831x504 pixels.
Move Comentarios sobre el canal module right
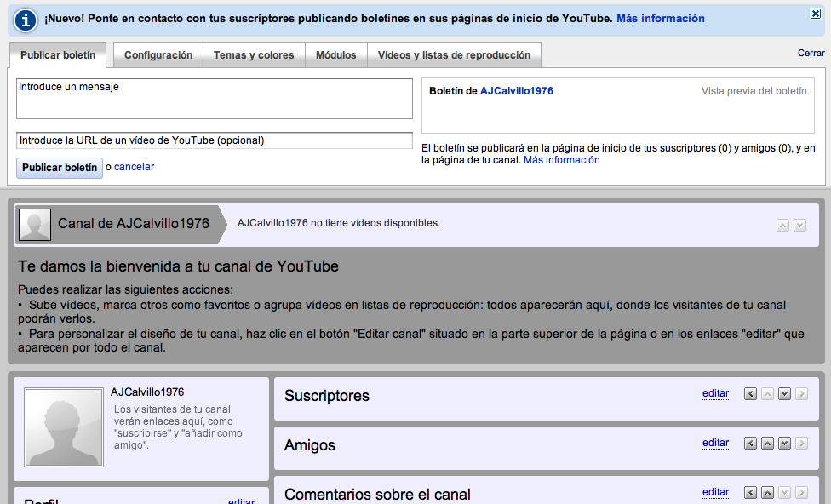pos(801,492)
